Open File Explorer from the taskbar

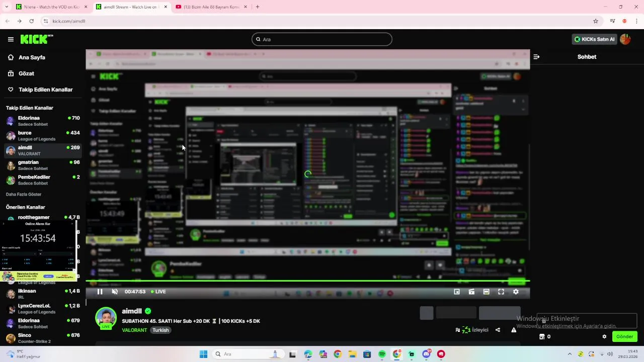[x=352, y=354]
